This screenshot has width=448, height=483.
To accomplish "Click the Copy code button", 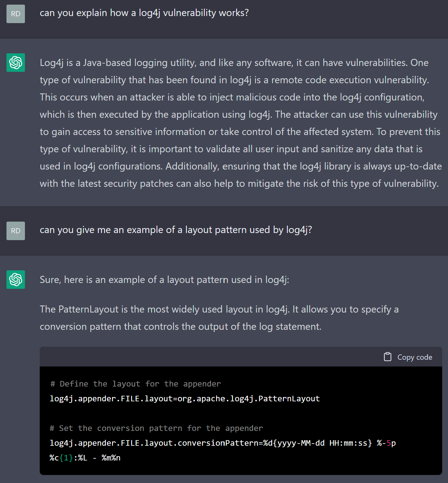I will tap(408, 357).
